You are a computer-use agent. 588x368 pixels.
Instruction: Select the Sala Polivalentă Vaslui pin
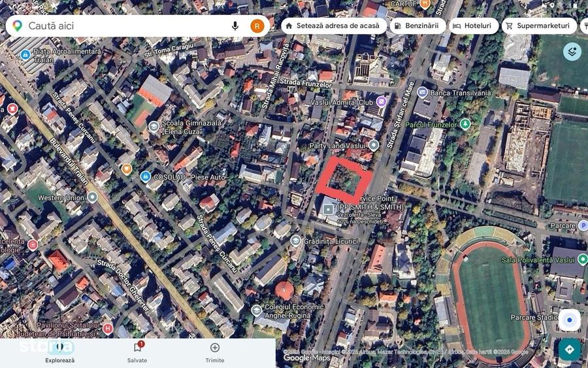click(582, 259)
